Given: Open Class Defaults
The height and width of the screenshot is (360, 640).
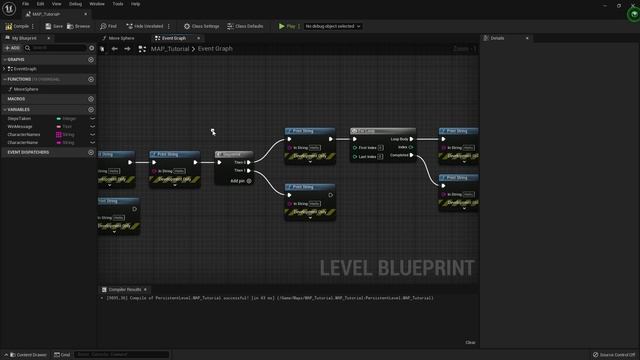Looking at the screenshot, I should pos(245,26).
